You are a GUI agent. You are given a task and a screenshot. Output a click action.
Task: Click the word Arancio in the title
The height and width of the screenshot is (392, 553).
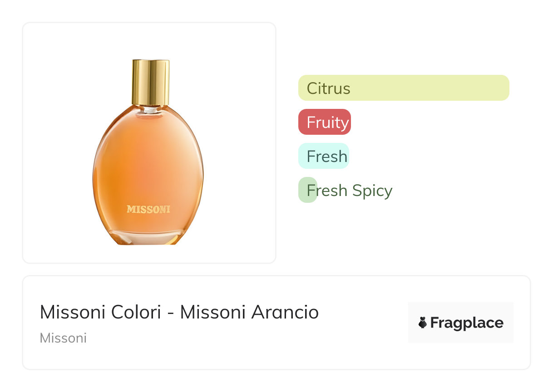285,312
